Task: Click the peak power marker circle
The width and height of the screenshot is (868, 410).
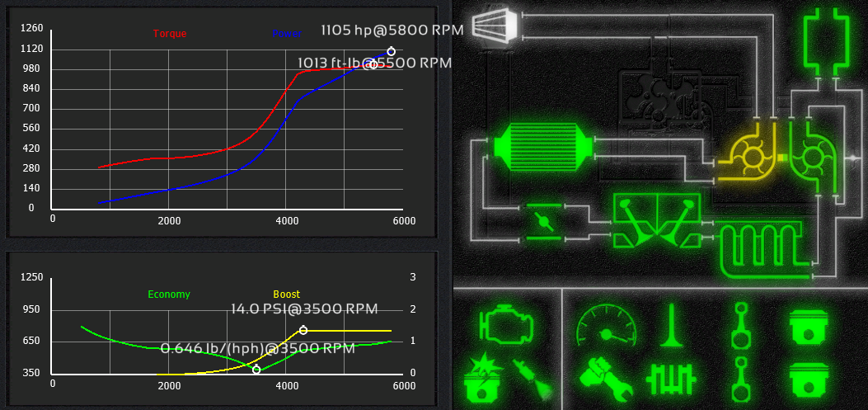Action: pos(391,51)
